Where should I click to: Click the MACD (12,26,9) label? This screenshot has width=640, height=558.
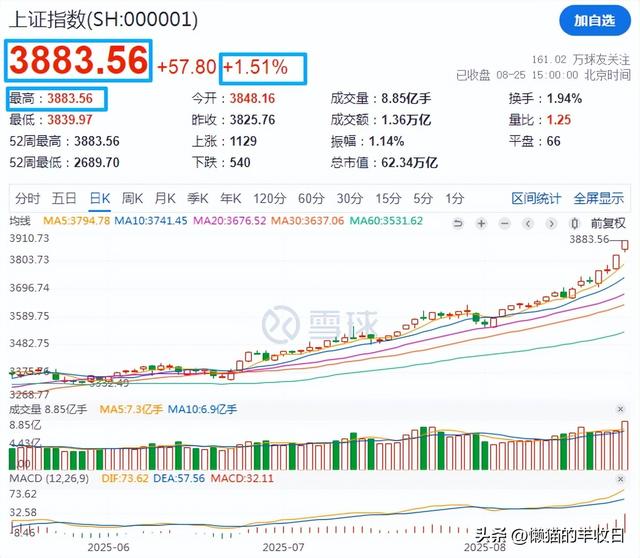[49, 478]
